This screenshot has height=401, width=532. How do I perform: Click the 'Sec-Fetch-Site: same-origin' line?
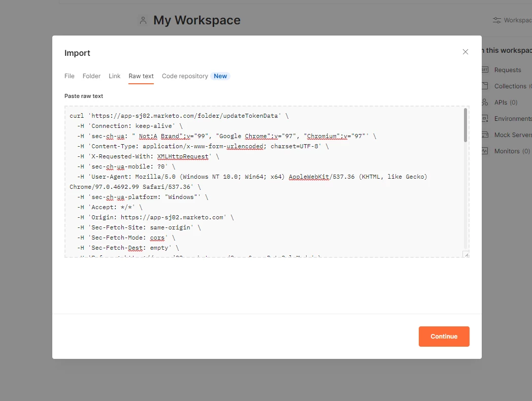pos(139,227)
